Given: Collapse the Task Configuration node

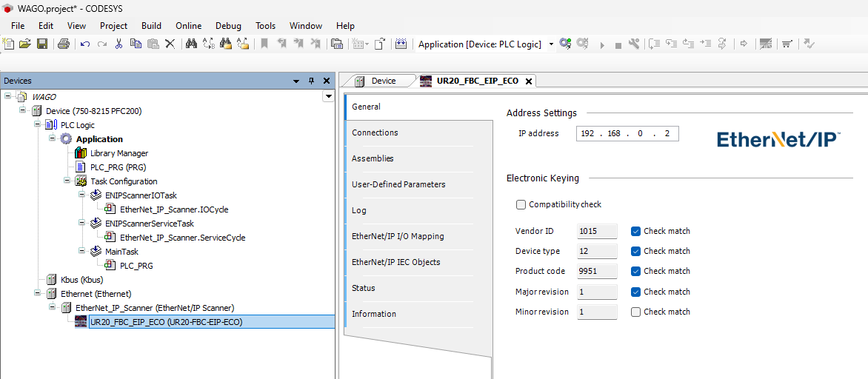Looking at the screenshot, I should point(67,181).
